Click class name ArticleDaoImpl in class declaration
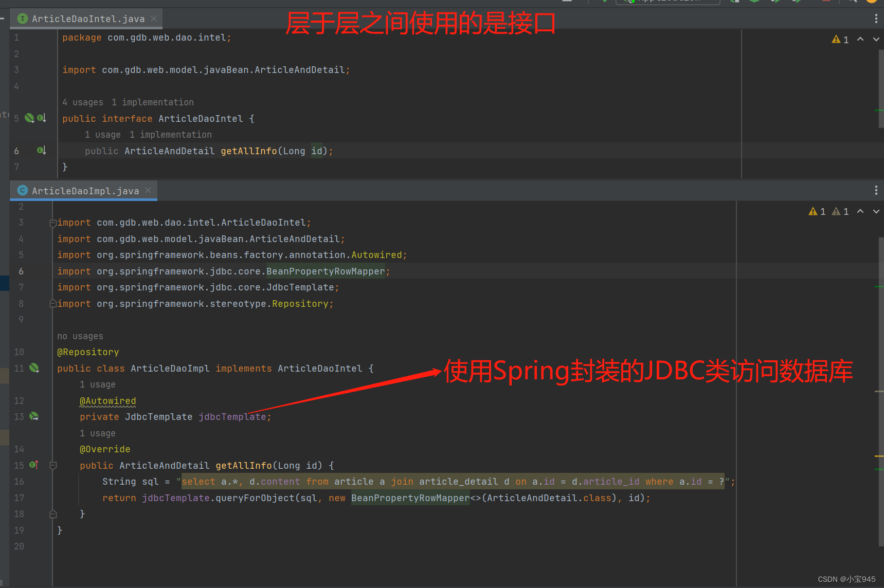884x588 pixels. tap(170, 369)
